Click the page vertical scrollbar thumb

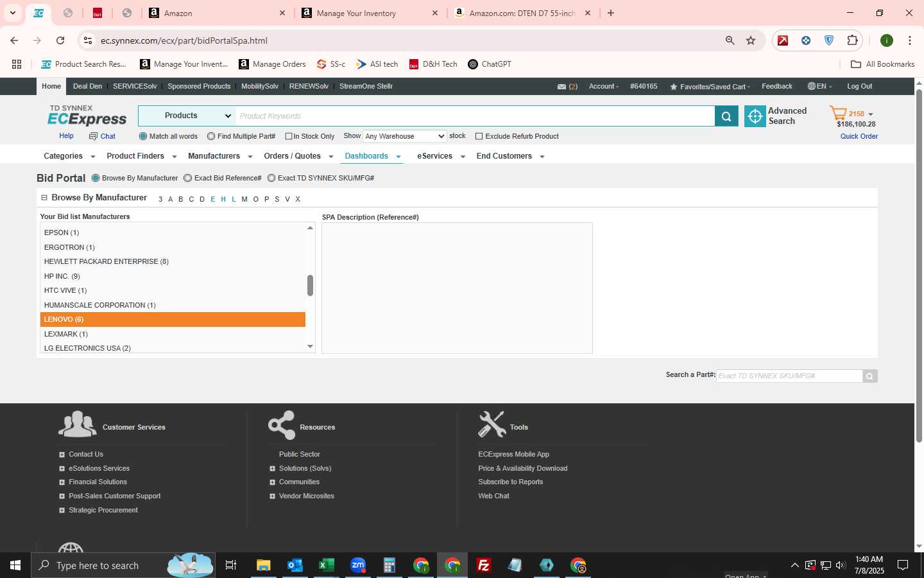[919, 266]
